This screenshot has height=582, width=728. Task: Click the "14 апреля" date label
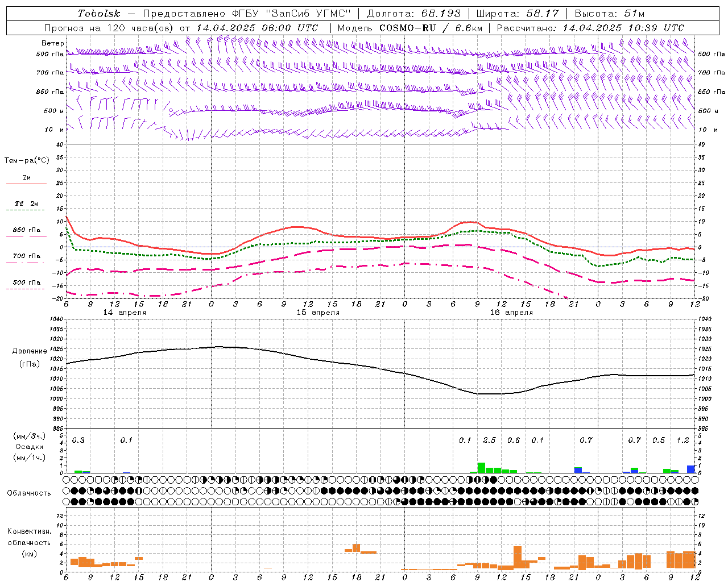click(125, 313)
